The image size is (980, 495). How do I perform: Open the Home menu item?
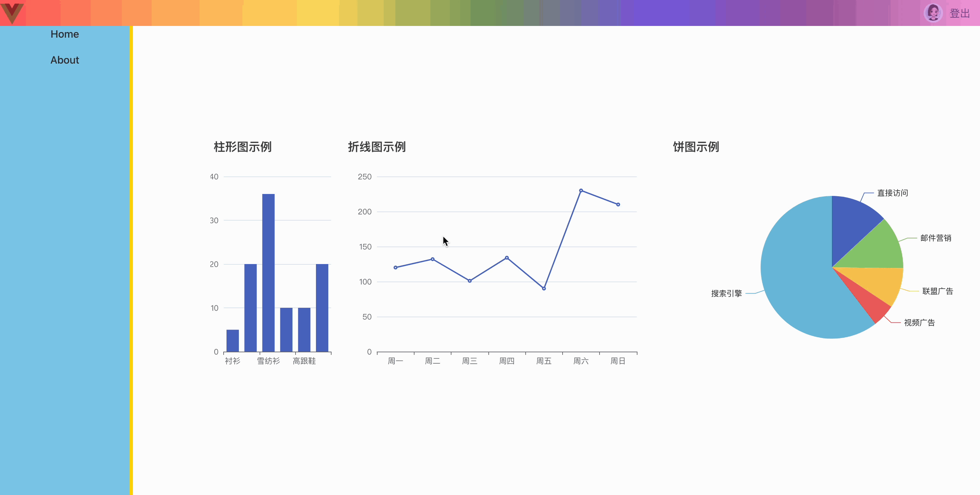(65, 34)
